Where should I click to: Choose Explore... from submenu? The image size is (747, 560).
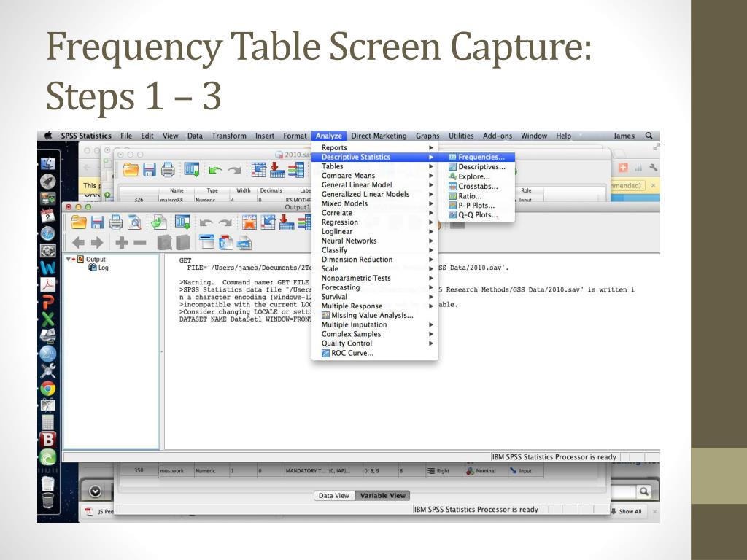coord(476,176)
